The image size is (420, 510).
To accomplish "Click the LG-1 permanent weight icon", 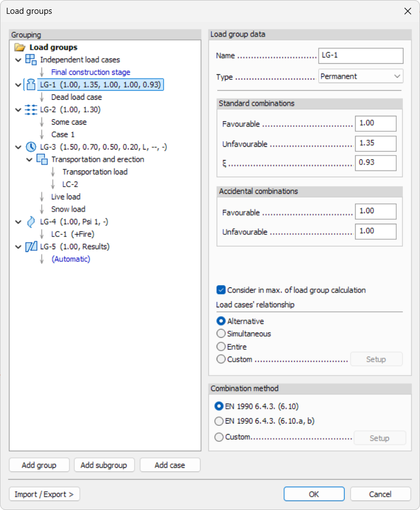I will click(31, 85).
